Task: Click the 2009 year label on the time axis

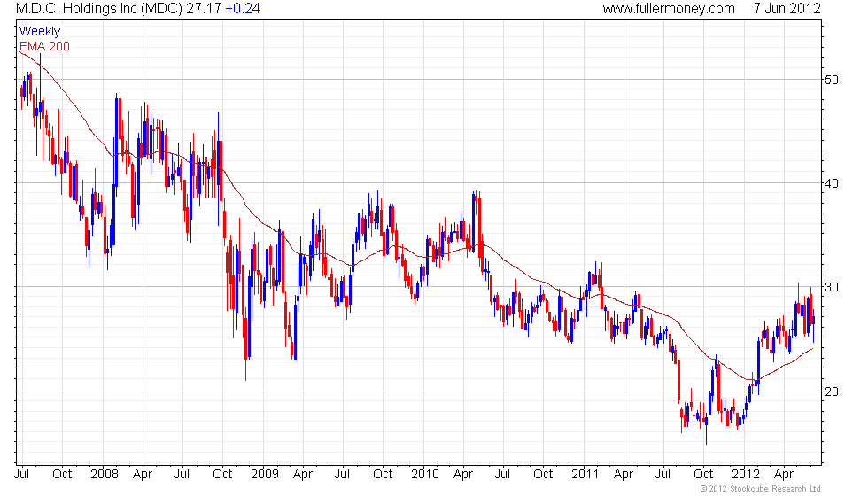Action: [x=265, y=475]
